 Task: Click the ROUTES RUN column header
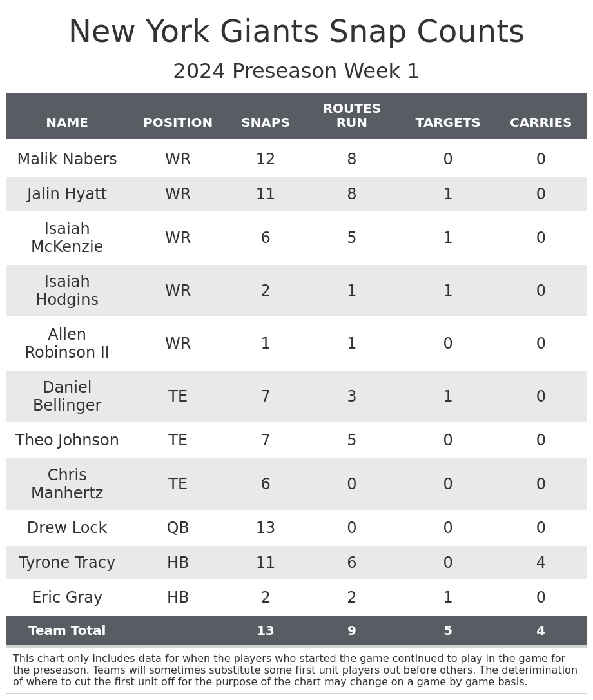coord(351,116)
